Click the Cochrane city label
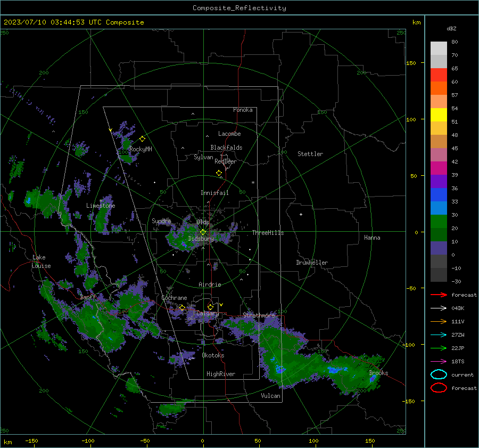 pyautogui.click(x=174, y=298)
